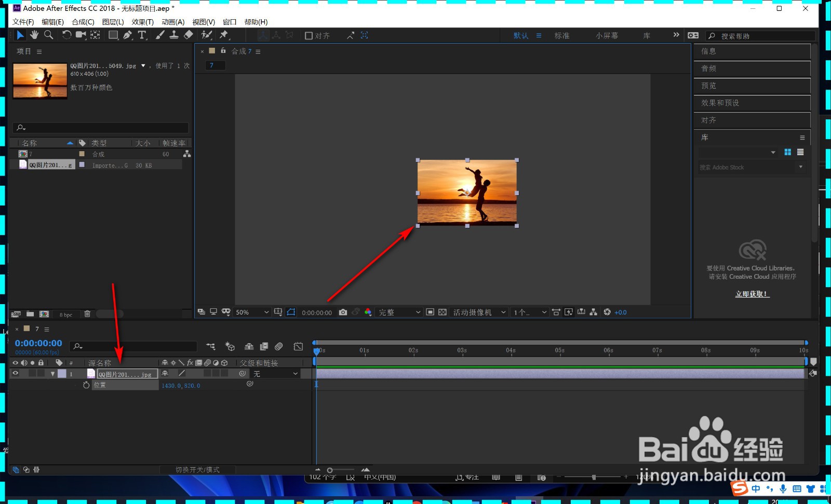831x504 pixels.
Task: Toggle mask and shape path visibility
Action: (291, 312)
